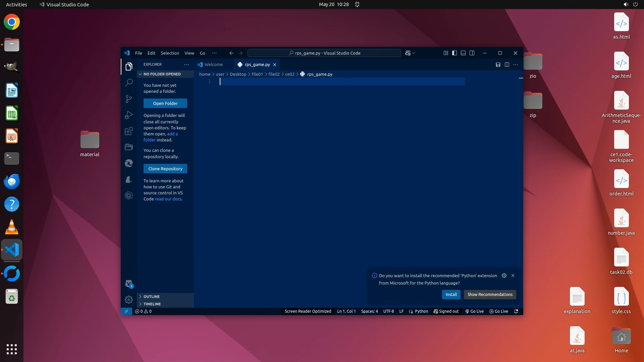Image resolution: width=644 pixels, height=362 pixels.
Task: Toggle the primary side bar layout button
Action: point(454,53)
